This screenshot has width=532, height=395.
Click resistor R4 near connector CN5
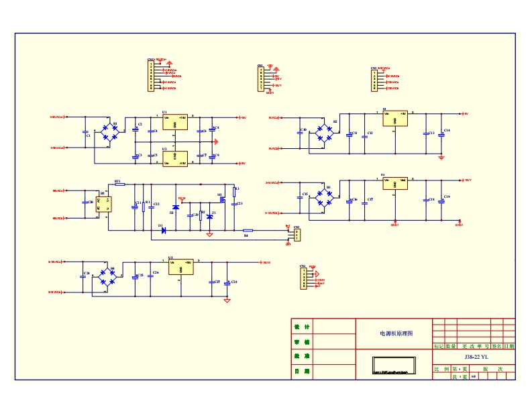pos(247,230)
